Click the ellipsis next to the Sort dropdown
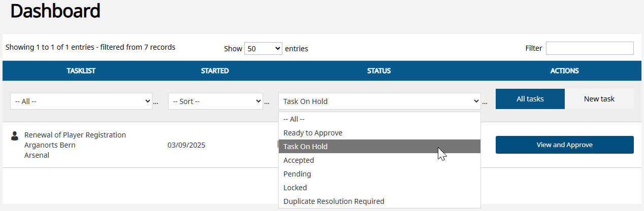Screen dimensions: 644x211 tap(267, 103)
